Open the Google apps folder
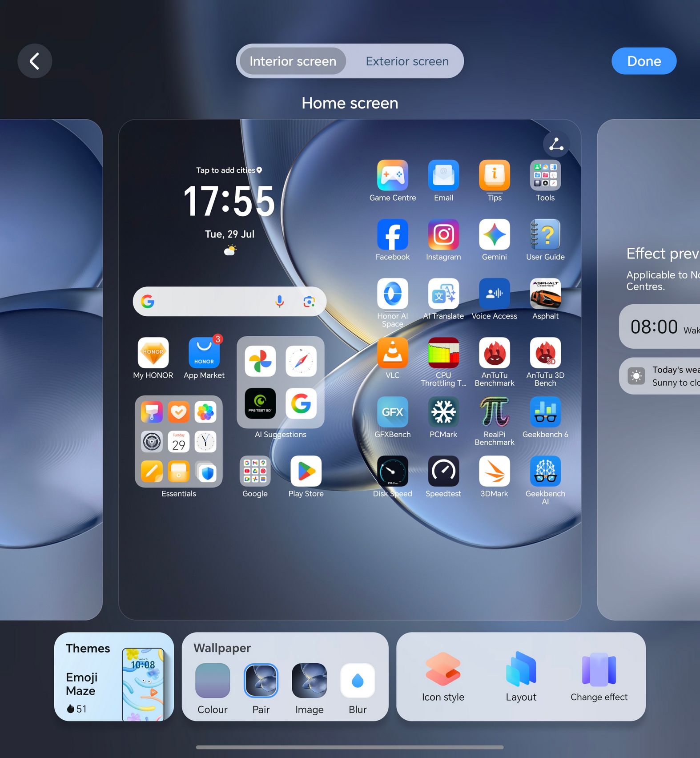Screen dimensions: 700x758 pyautogui.click(x=255, y=471)
